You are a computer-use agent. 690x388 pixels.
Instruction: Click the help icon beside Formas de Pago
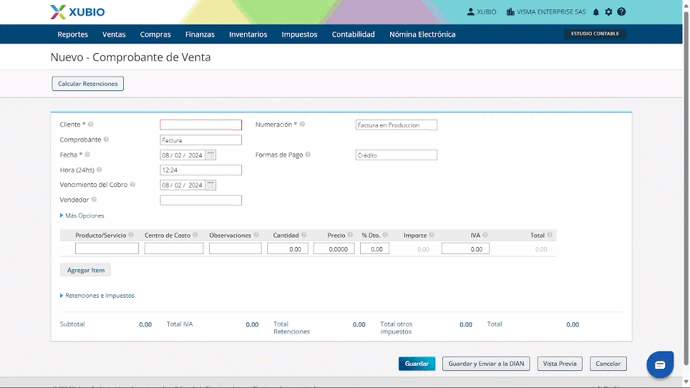click(308, 154)
